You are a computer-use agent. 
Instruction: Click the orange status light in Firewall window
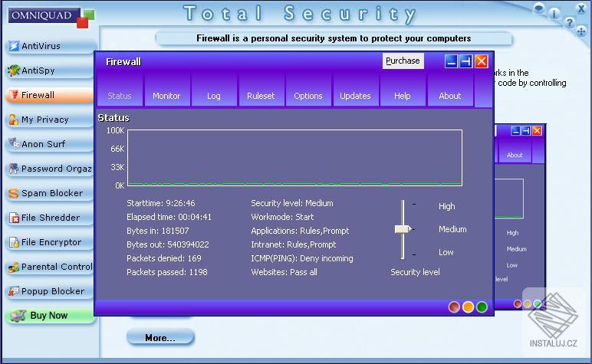[469, 307]
